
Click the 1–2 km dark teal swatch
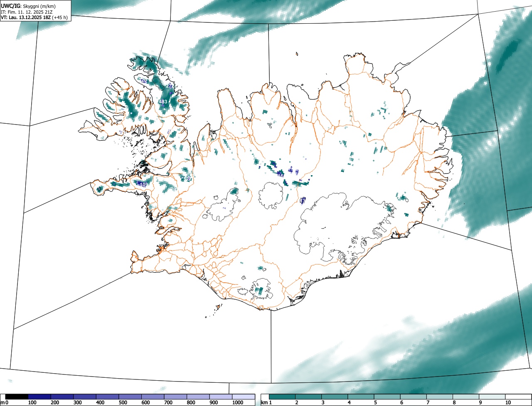[x=282, y=396]
